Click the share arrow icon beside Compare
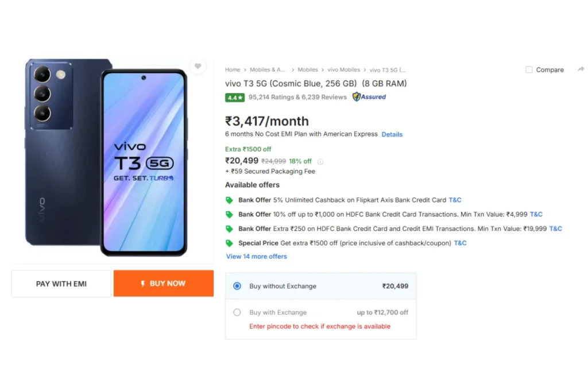This screenshot has height=392, width=588. [581, 69]
